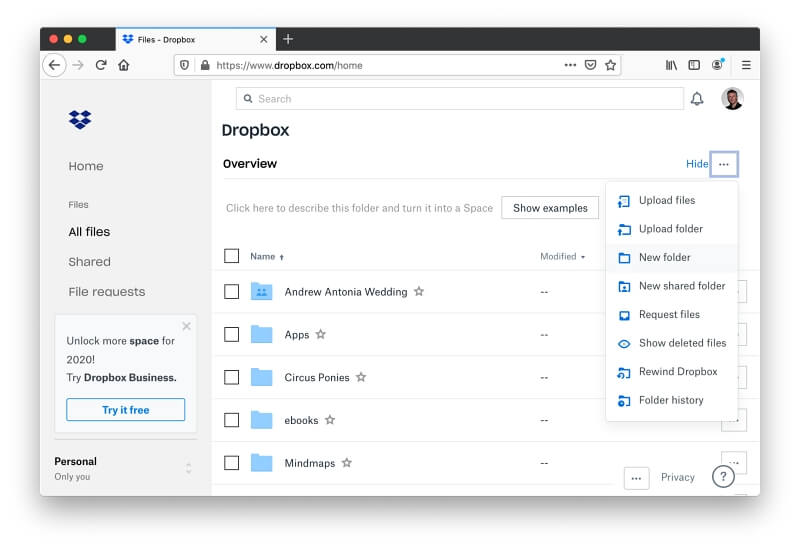The image size is (800, 549).
Task: Click the Mindmaps folder icon
Action: (261, 463)
